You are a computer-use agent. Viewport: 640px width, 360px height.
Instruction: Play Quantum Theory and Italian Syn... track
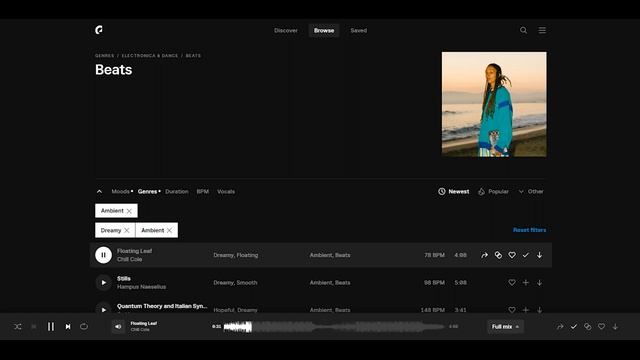(x=103, y=309)
